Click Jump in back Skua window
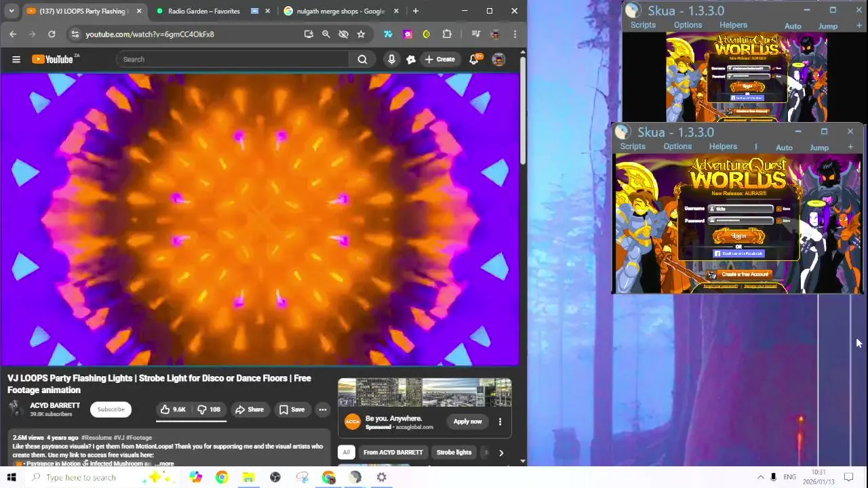Viewport: 868px width, 488px height. click(828, 26)
